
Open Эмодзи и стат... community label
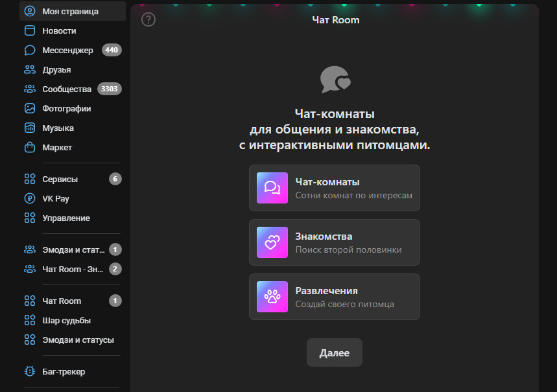coord(73,250)
